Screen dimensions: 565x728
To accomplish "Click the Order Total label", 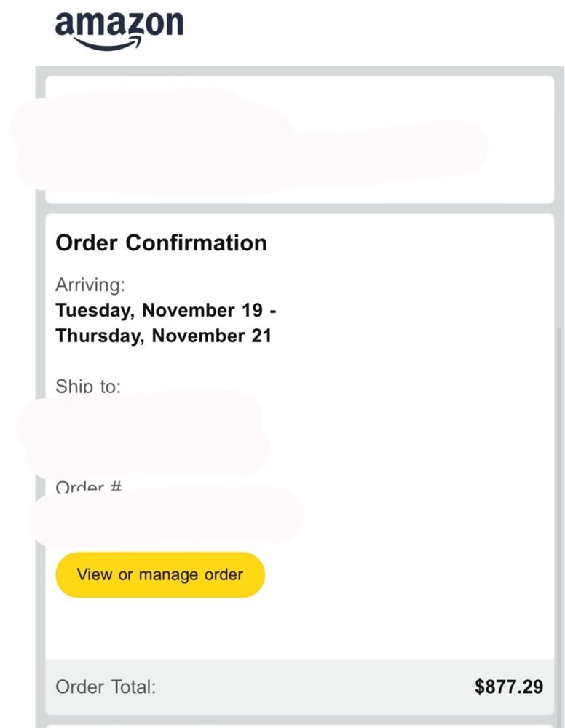I will coord(106,687).
